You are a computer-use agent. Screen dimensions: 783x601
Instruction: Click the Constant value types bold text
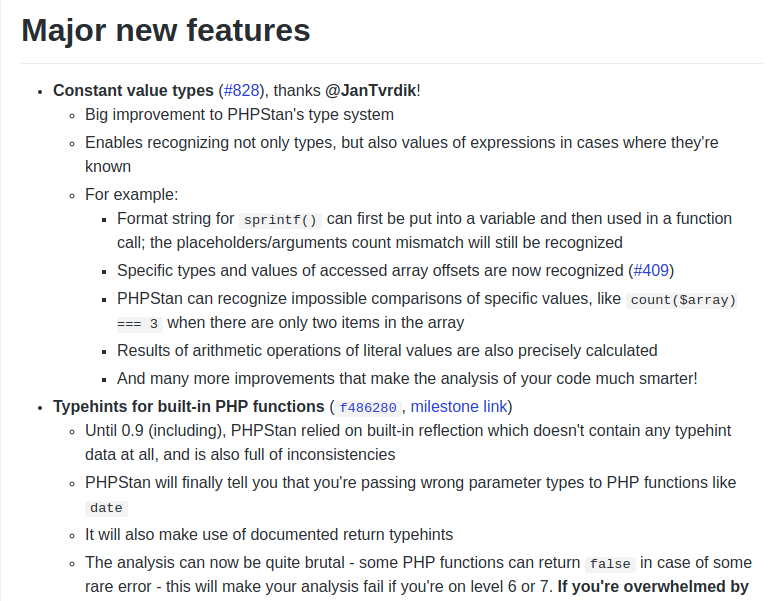pos(133,90)
